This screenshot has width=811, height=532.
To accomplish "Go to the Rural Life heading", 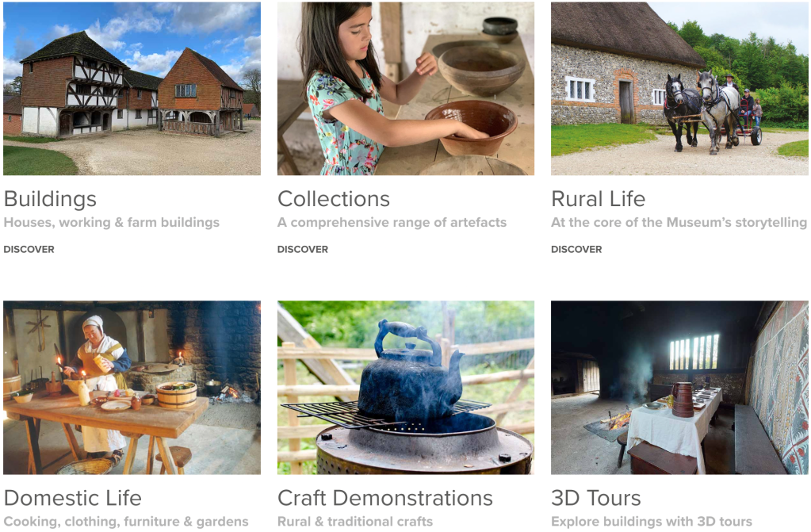I will [598, 199].
